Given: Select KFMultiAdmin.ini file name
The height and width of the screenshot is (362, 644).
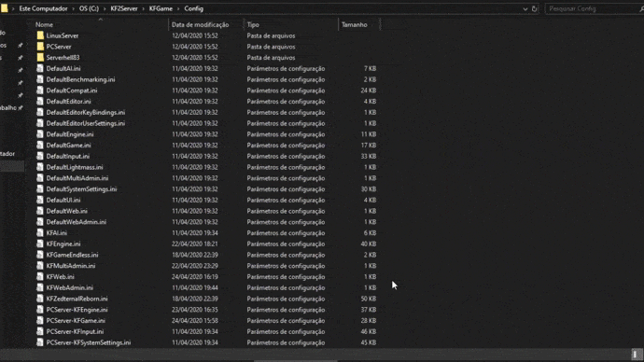Looking at the screenshot, I should coord(71,266).
